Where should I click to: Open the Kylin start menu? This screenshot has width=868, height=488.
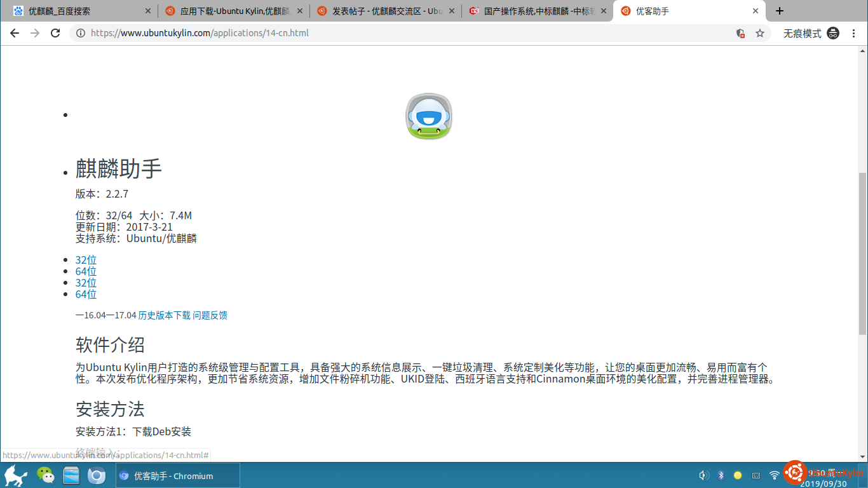tap(15, 475)
